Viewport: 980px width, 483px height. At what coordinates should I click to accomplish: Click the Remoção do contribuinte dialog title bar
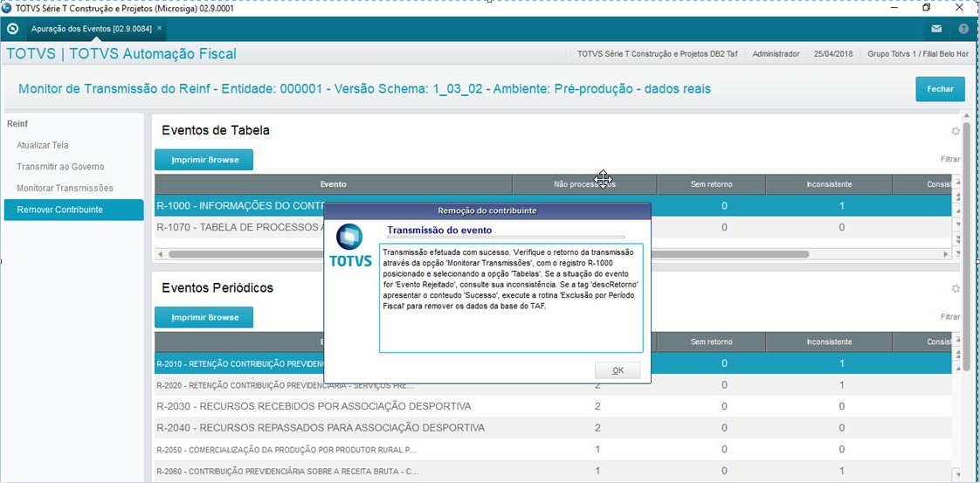click(x=487, y=210)
